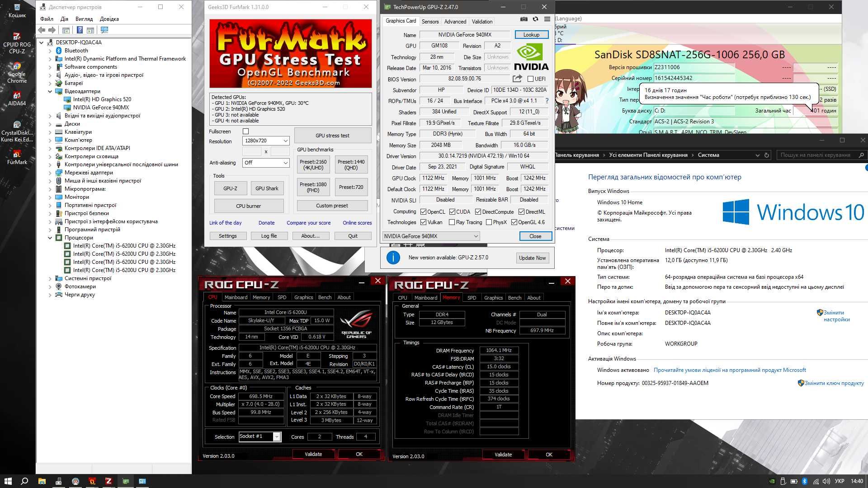The image size is (868, 488).
Task: Open the CrystalDiskInfo desktop icon
Action: click(17, 131)
